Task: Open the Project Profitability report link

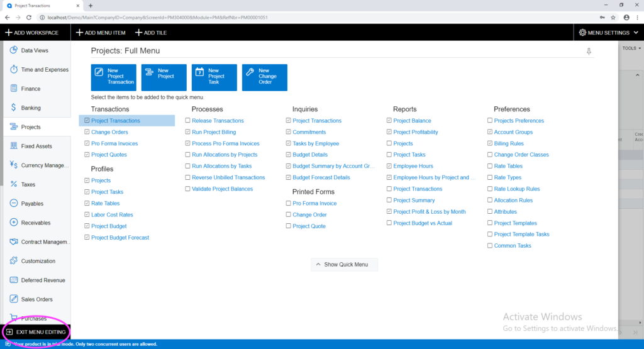Action: tap(416, 132)
